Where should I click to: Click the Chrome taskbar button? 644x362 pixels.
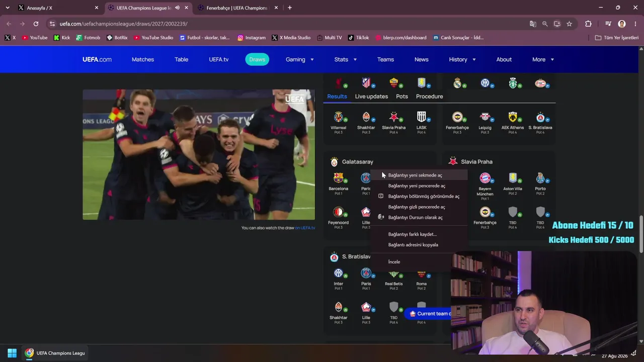pyautogui.click(x=55, y=353)
